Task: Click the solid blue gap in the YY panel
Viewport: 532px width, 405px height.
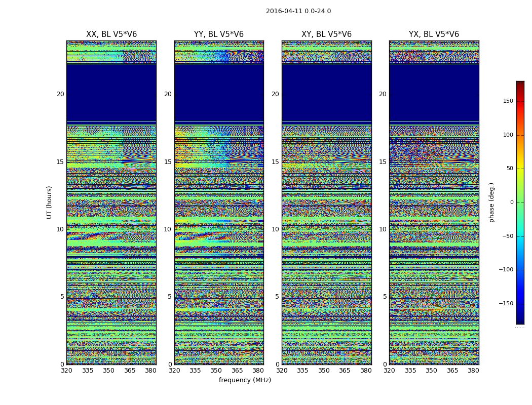Action: pyautogui.click(x=219, y=92)
